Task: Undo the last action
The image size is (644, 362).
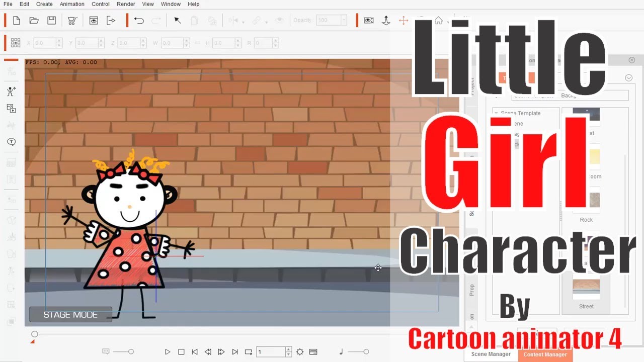Action: [x=139, y=21]
